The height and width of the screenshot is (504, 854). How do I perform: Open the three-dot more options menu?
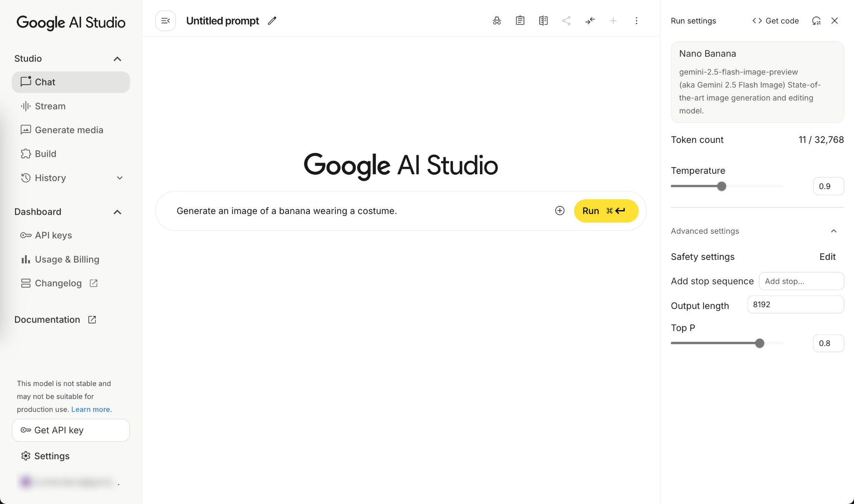coord(636,21)
